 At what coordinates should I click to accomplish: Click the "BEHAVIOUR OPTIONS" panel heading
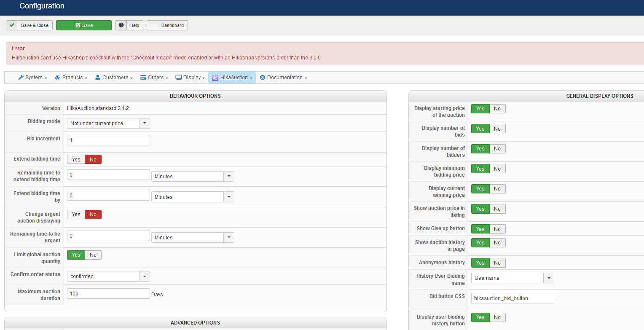point(195,96)
